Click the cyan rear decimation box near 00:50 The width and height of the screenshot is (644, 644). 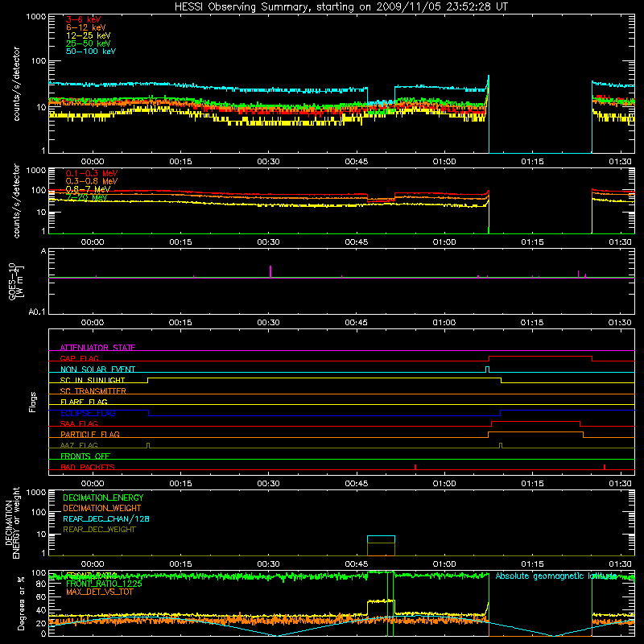coord(381,539)
